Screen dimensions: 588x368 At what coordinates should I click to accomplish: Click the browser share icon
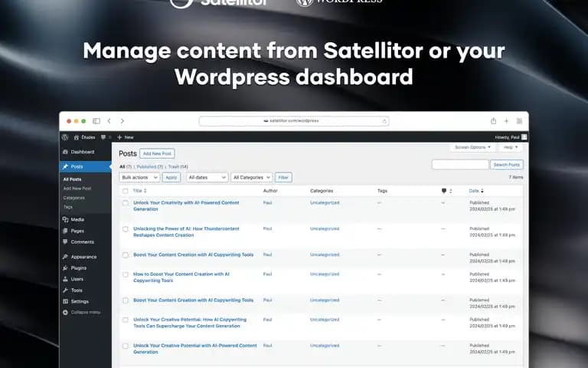pyautogui.click(x=494, y=121)
